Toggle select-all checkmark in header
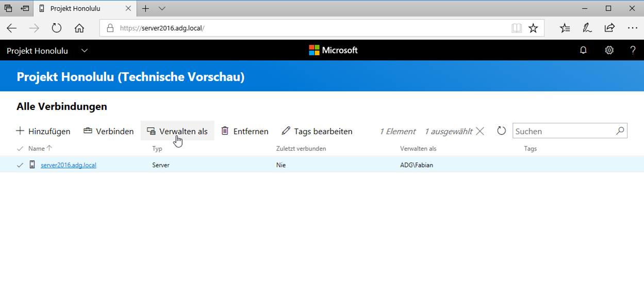Image resolution: width=644 pixels, height=304 pixels. 20,149
